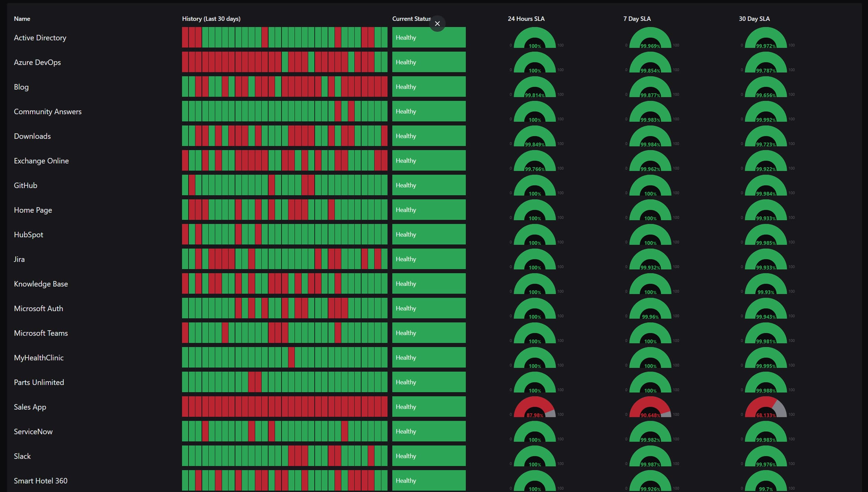
Task: Click Home Page 30 Day SLA gauge 99.933%
Action: click(x=765, y=210)
